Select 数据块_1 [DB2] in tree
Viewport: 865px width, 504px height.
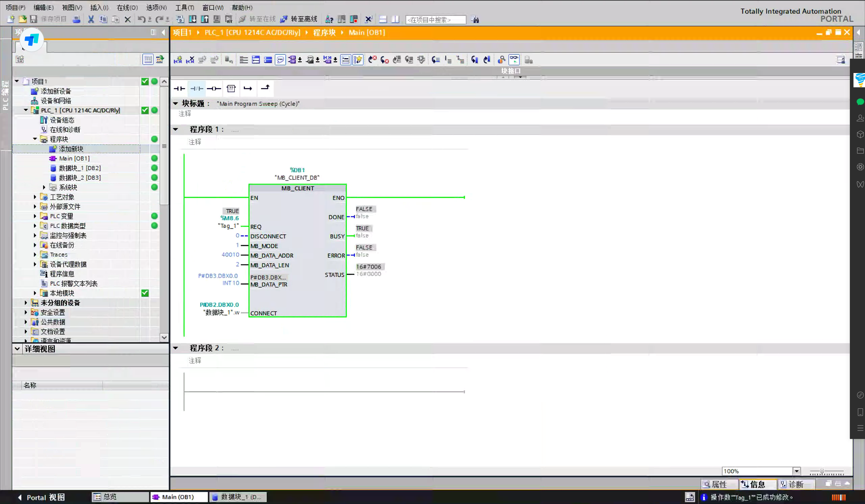(80, 168)
